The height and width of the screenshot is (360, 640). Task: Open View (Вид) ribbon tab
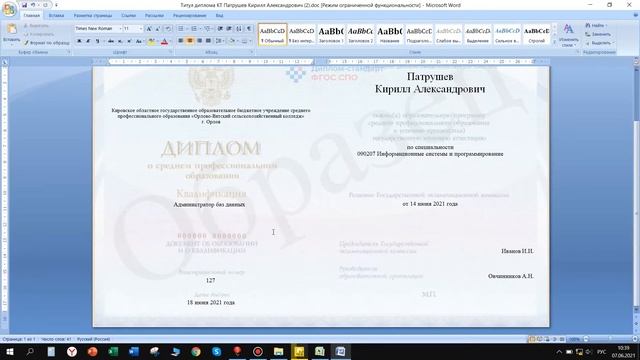pos(220,16)
